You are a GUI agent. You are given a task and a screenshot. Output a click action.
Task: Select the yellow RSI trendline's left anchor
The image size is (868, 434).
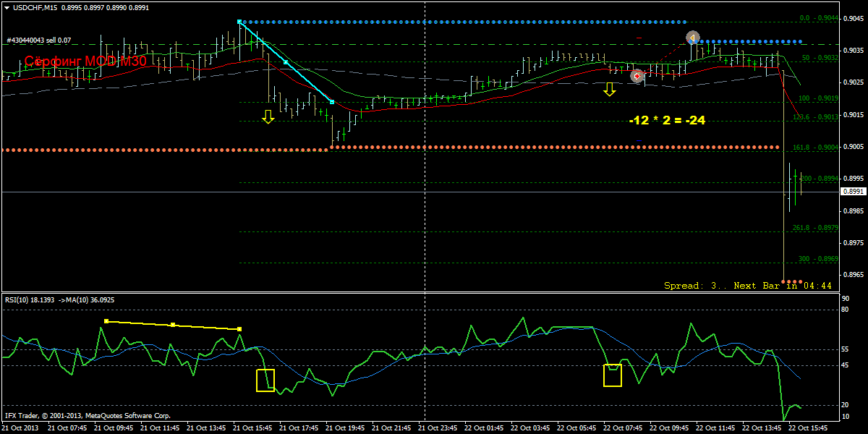pos(106,321)
